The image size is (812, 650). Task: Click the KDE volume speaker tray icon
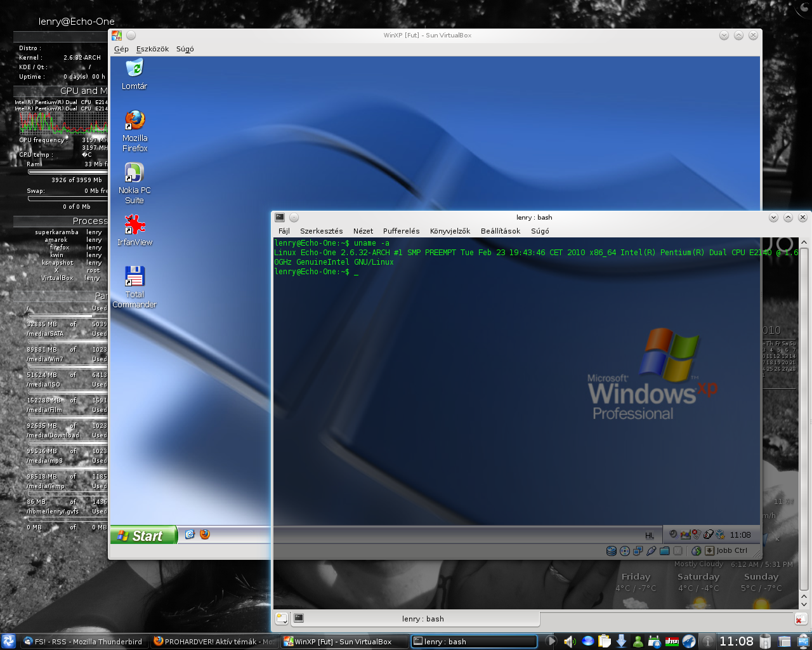(569, 642)
